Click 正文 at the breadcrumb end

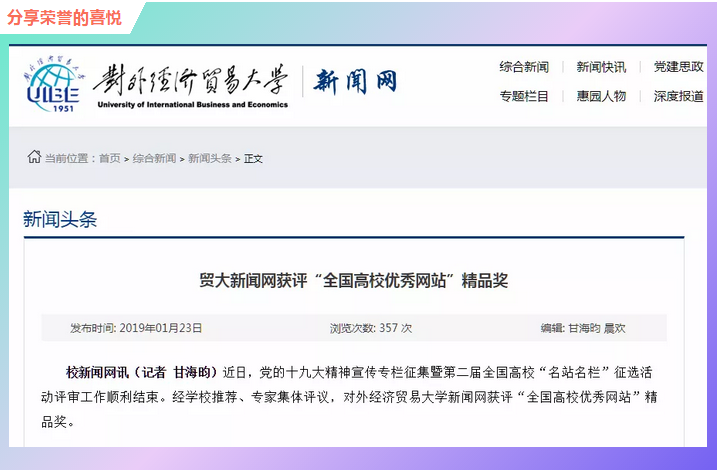pyautogui.click(x=253, y=158)
